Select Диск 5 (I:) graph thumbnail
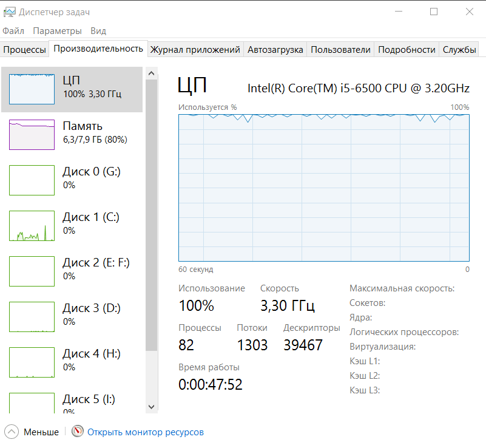Image resolution: width=486 pixels, height=448 pixels. [32, 402]
